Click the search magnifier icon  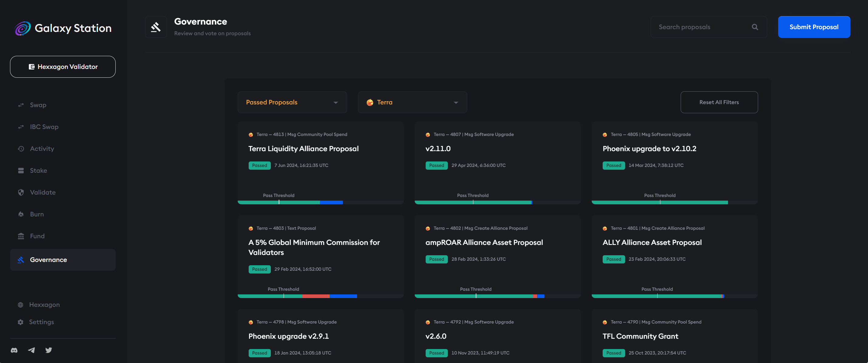click(x=755, y=27)
